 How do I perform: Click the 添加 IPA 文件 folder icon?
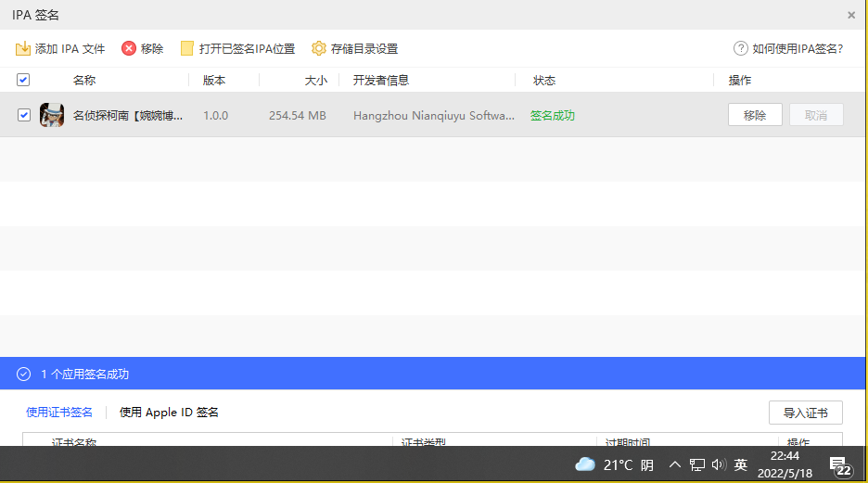pos(23,48)
